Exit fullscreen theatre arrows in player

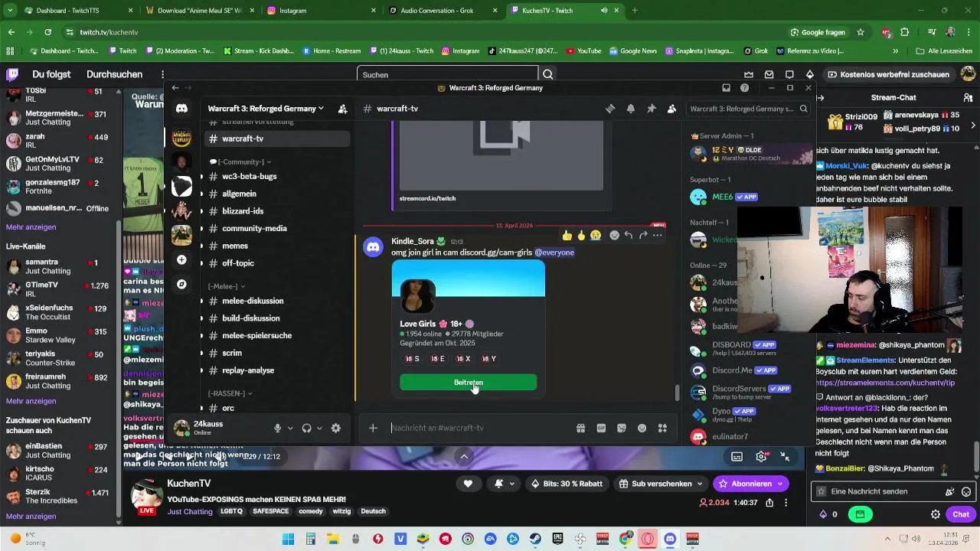785,456
